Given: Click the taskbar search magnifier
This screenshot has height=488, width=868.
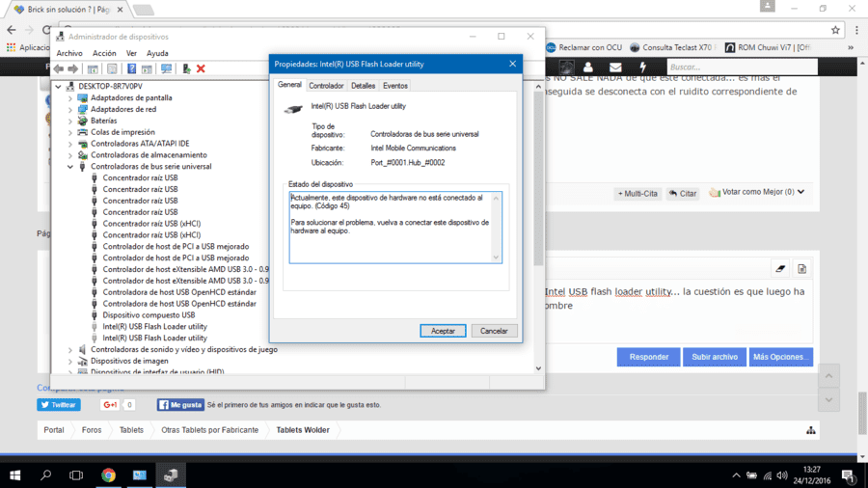Looking at the screenshot, I should [46, 474].
